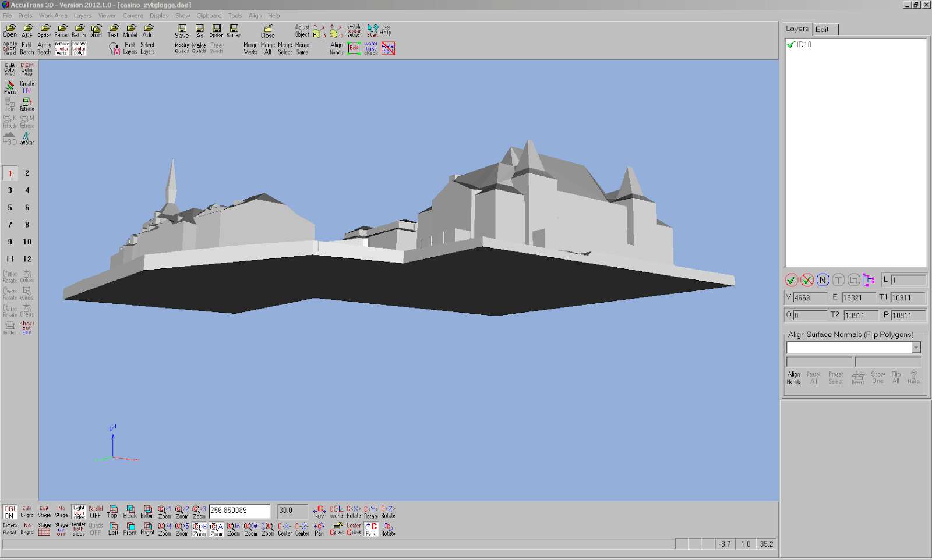
Task: Toggle the OGL ON button
Action: 10,512
